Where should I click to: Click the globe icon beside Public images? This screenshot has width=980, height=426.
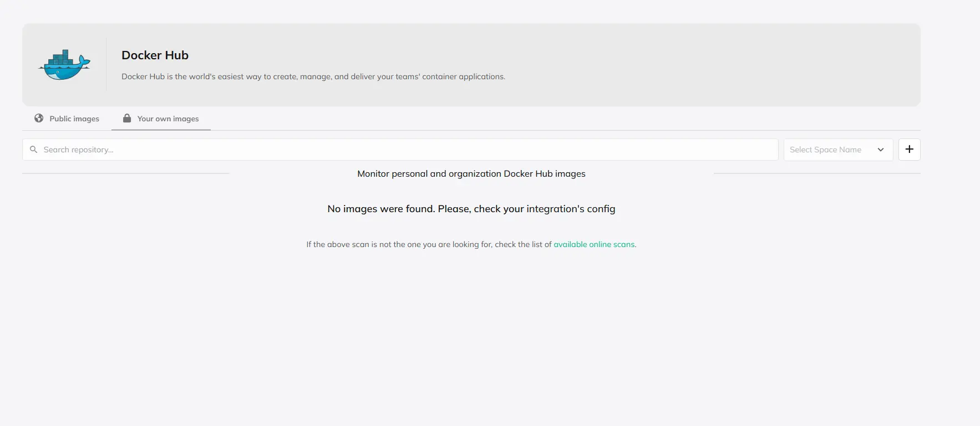coord(39,118)
